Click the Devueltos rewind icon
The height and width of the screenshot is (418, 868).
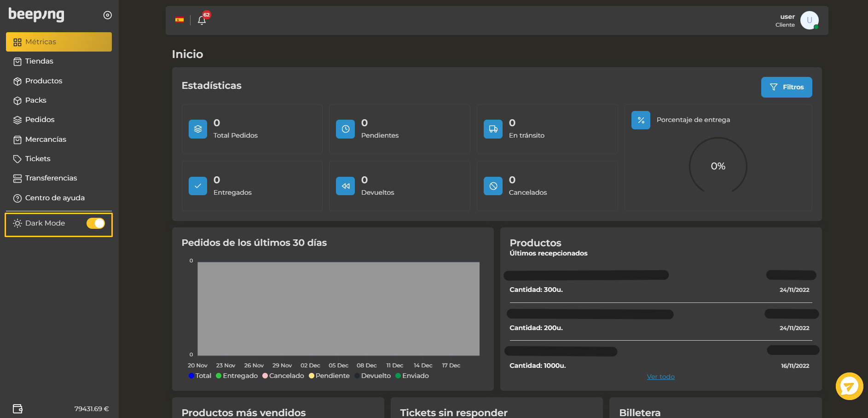(x=345, y=186)
